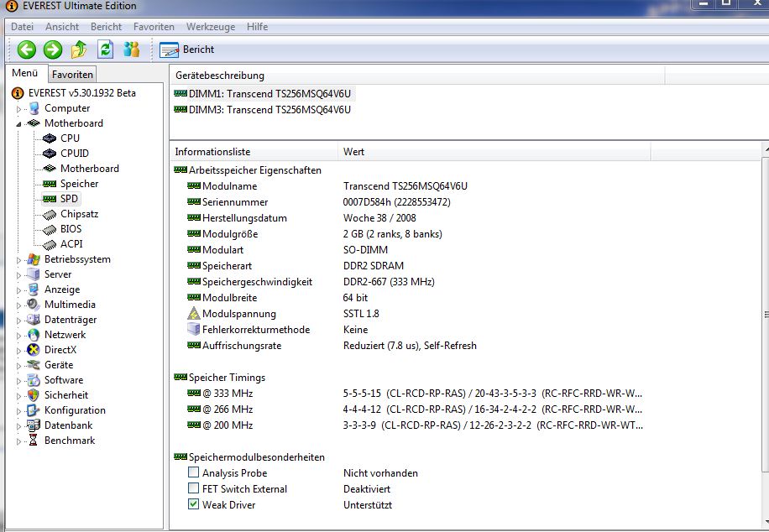Select DIMM1: Transcend TS256MSQ64V6U device

point(264,94)
